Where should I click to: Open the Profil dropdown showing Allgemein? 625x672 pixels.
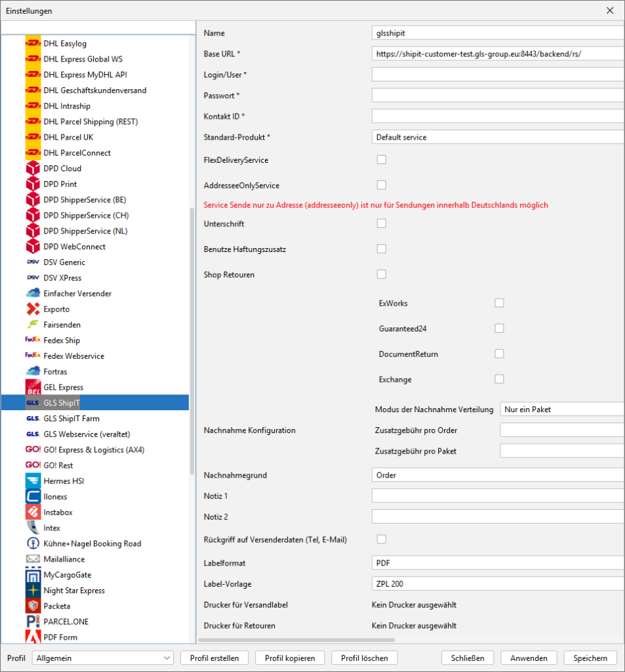103,658
